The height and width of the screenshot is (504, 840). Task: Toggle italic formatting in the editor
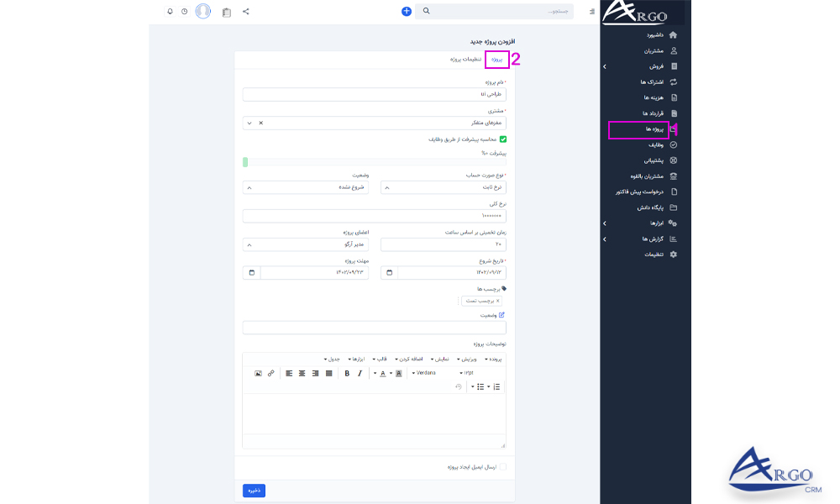(x=359, y=373)
